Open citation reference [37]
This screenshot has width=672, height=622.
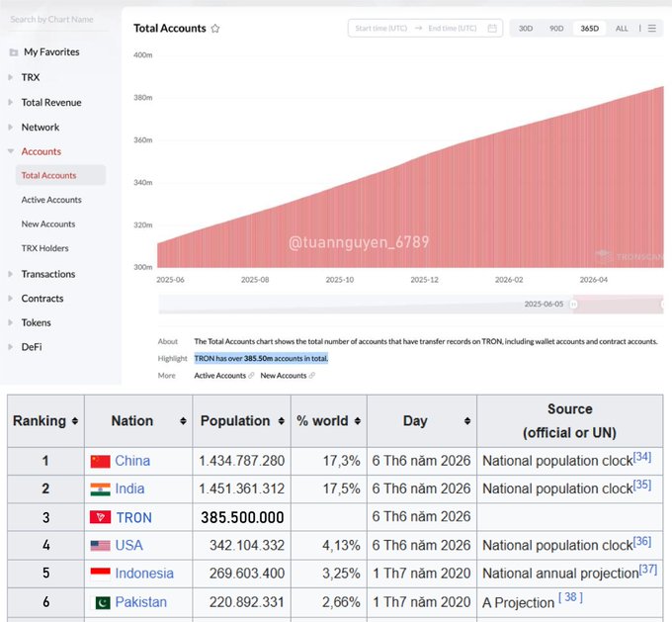tap(648, 570)
